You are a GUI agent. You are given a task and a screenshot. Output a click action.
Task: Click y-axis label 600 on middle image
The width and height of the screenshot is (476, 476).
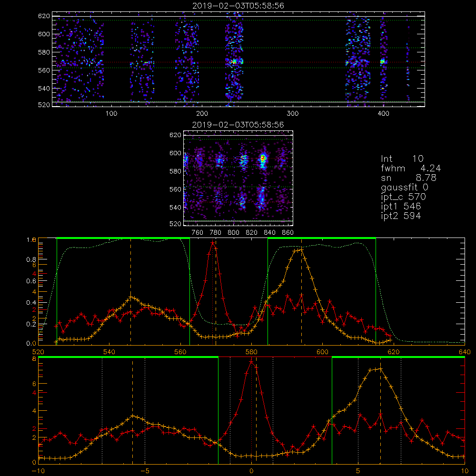pyautogui.click(x=176, y=153)
